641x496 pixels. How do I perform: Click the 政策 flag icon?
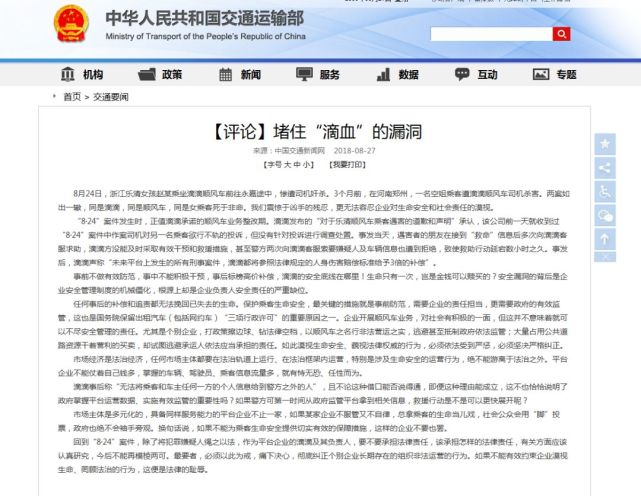point(146,74)
